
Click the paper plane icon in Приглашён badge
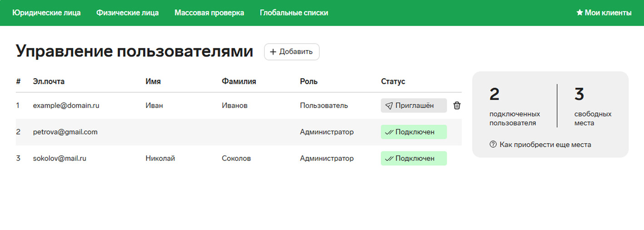(389, 105)
